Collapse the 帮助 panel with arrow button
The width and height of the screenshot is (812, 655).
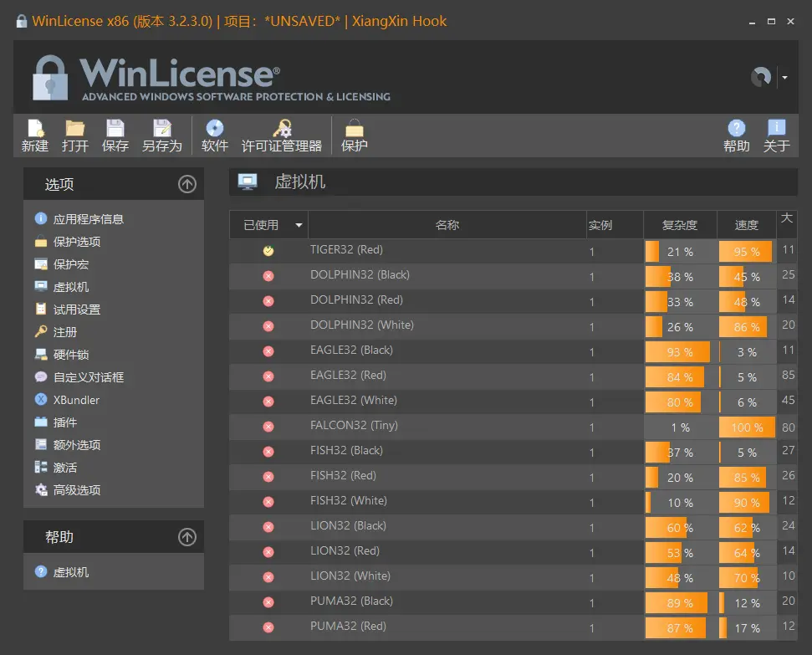187,537
